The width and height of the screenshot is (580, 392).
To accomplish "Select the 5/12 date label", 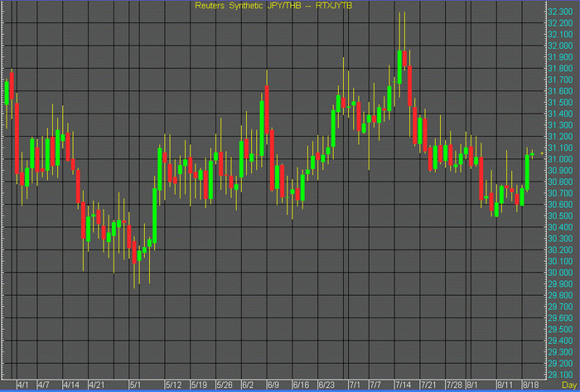I will (x=173, y=385).
